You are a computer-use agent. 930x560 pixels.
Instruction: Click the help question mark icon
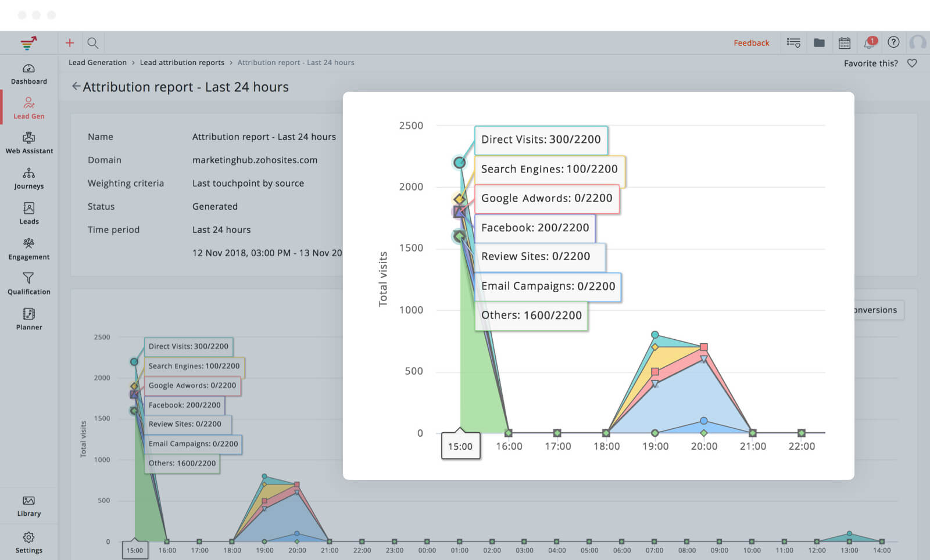[893, 42]
